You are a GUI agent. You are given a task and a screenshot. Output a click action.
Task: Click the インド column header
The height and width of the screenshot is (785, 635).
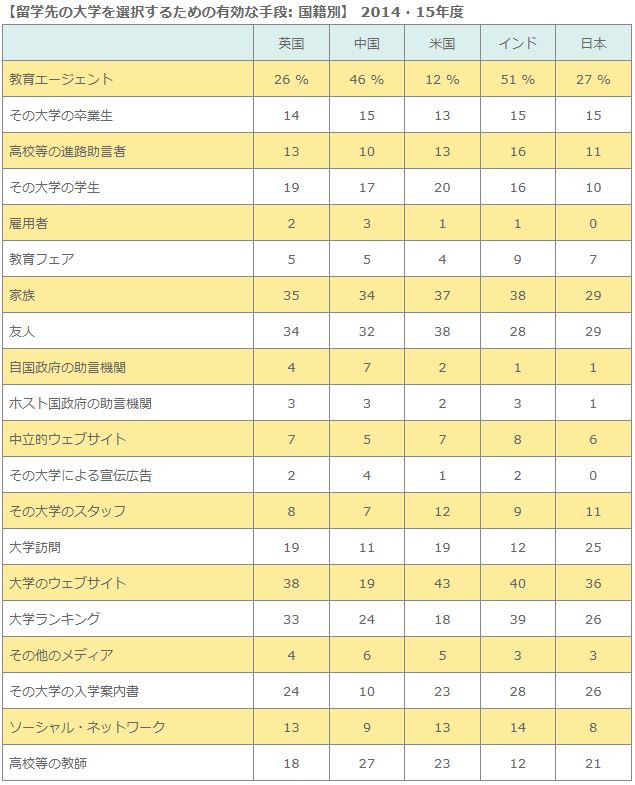click(x=517, y=44)
